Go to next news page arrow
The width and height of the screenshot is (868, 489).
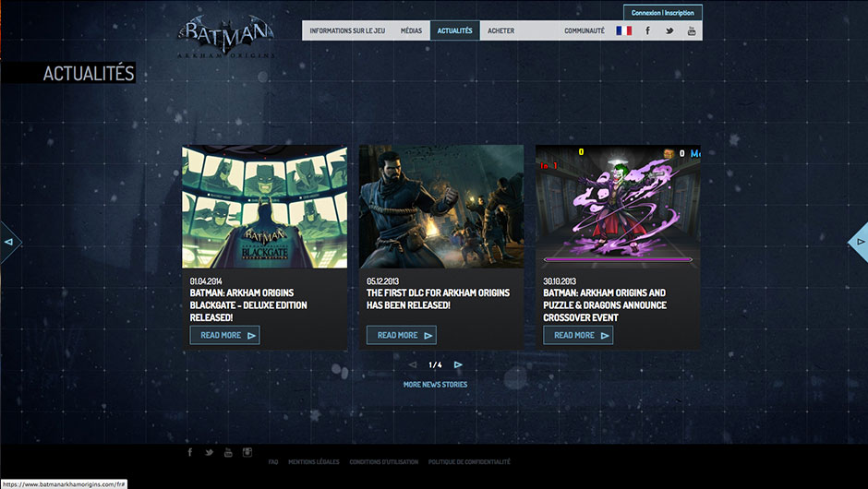(x=458, y=364)
